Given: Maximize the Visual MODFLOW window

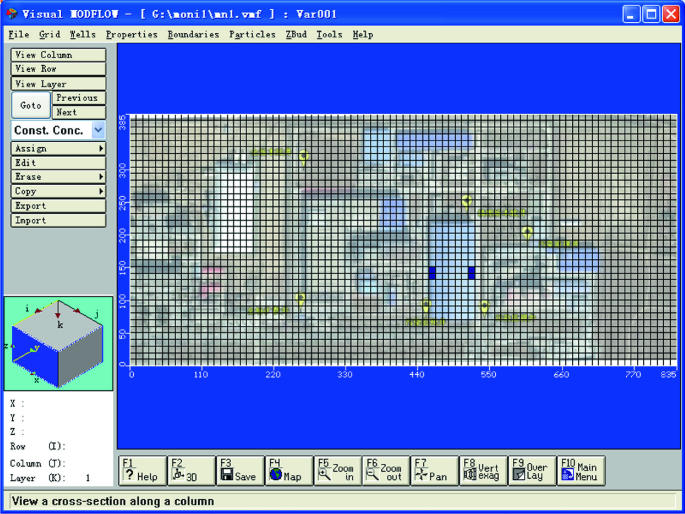Looking at the screenshot, I should tap(651, 14).
